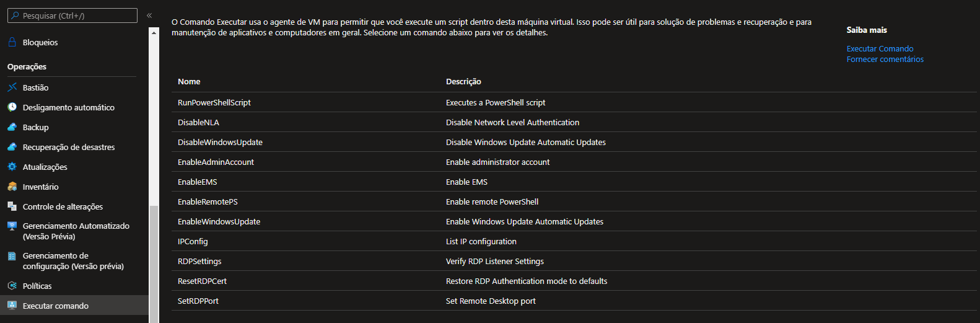Click the Políticas icon
The width and height of the screenshot is (980, 323).
[x=12, y=286]
